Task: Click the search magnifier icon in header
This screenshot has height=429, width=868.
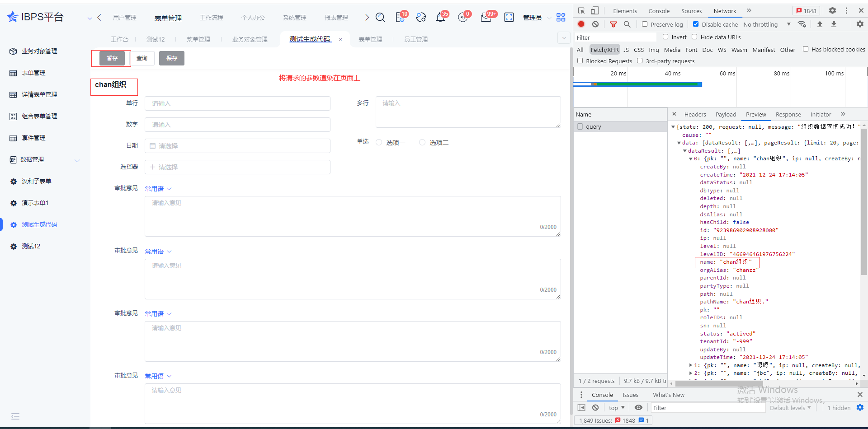Action: [380, 18]
